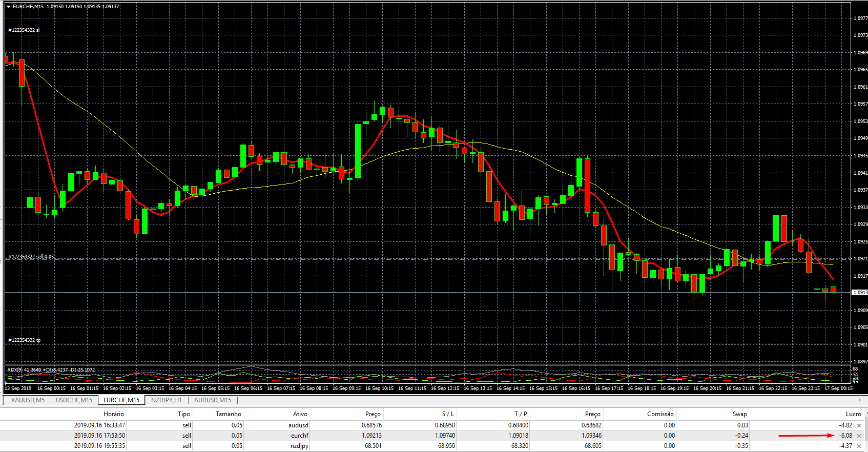The height and width of the screenshot is (452, 868).
Task: Sort orders by the Comissão column
Action: [x=660, y=414]
